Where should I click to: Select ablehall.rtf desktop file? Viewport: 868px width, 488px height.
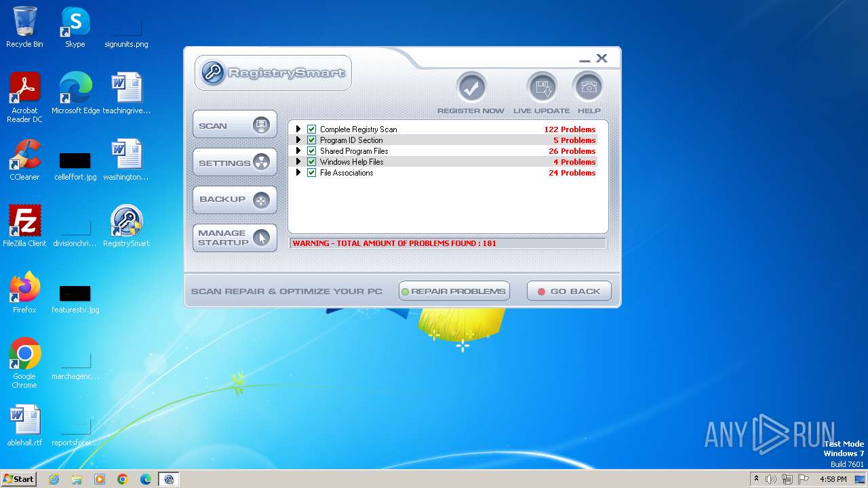(24, 426)
